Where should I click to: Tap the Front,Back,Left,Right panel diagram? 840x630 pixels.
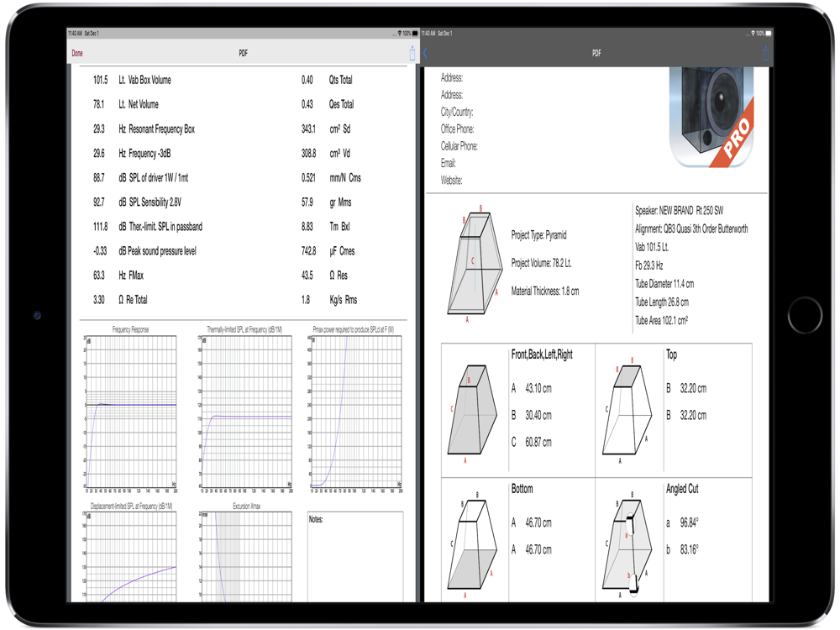[x=475, y=412]
